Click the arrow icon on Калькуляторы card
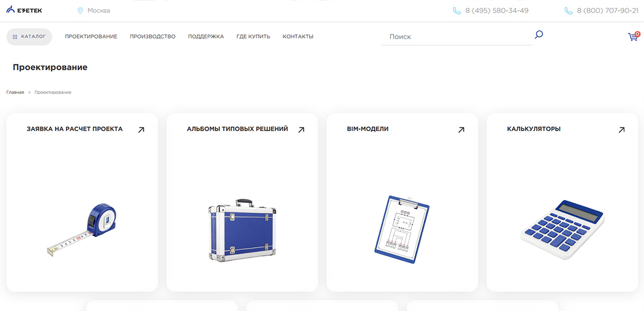644x311 pixels. click(x=621, y=129)
